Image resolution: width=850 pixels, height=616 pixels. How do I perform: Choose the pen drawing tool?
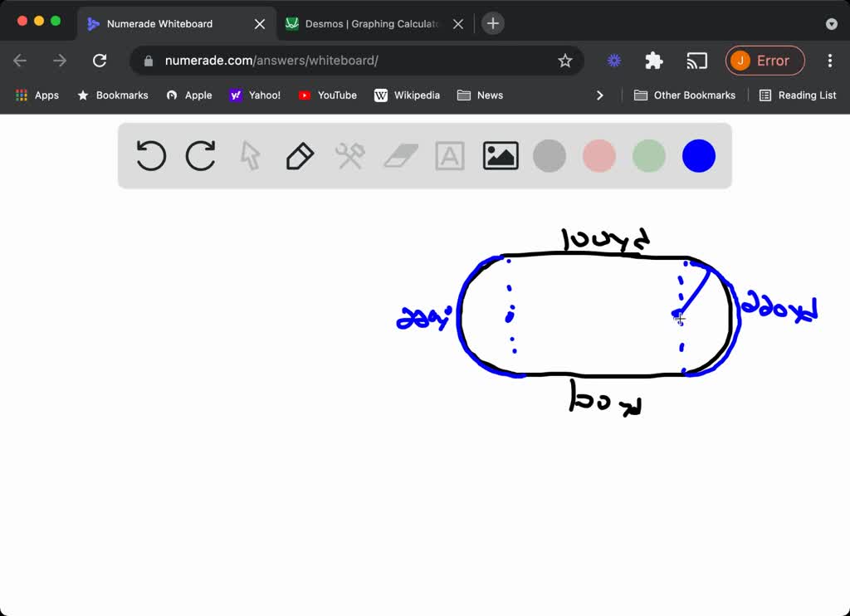[x=300, y=156]
